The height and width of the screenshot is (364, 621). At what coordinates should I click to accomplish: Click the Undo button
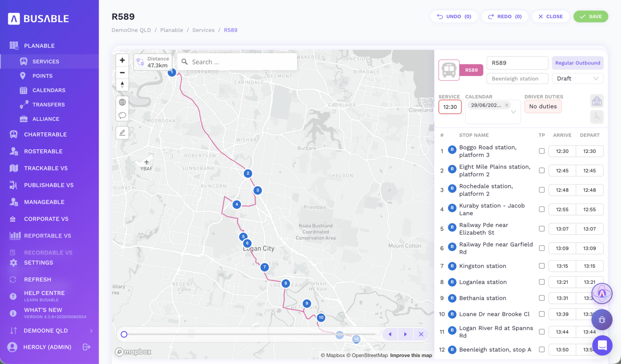point(454,17)
